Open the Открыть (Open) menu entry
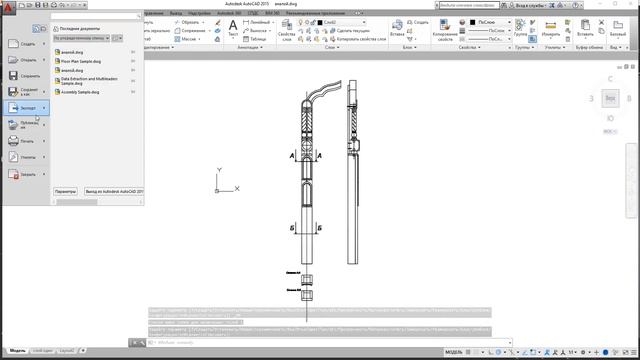The height and width of the screenshot is (360, 640). (x=27, y=60)
